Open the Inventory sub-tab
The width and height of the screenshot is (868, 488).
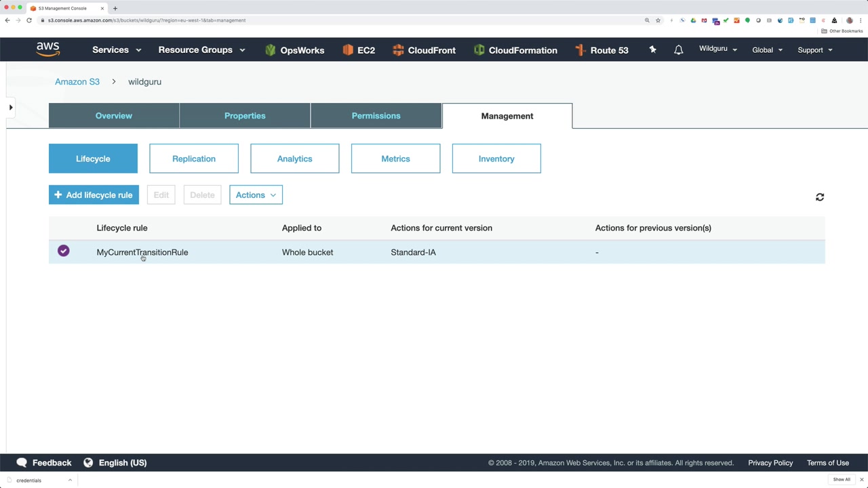(496, 159)
